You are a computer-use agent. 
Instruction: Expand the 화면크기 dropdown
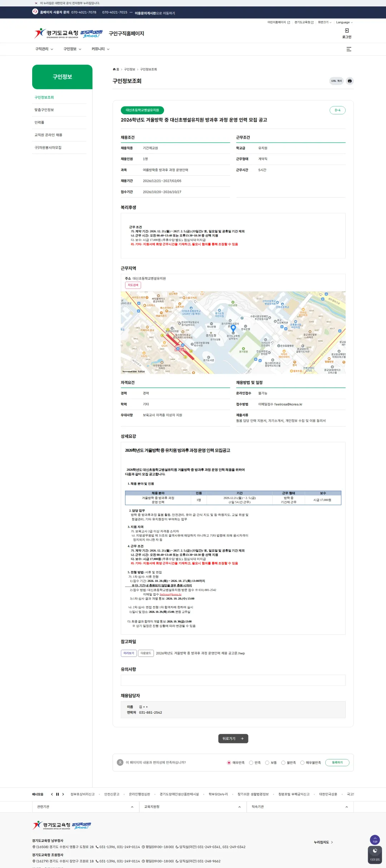(325, 22)
